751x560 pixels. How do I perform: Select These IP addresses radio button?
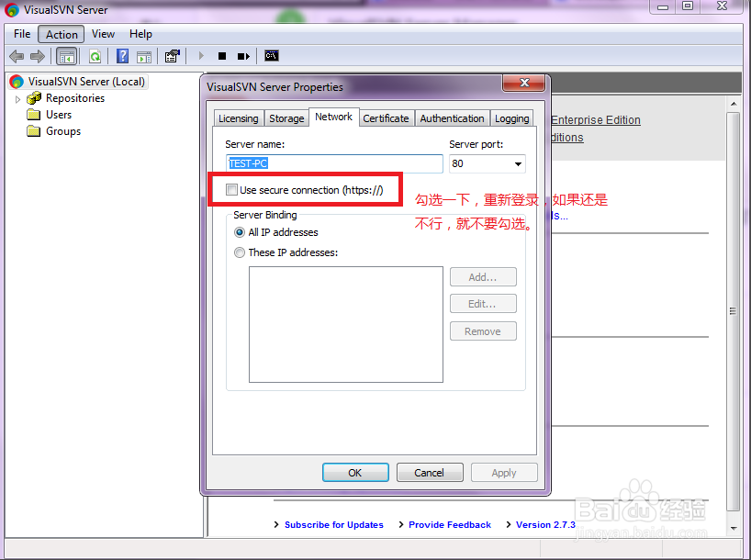click(240, 252)
